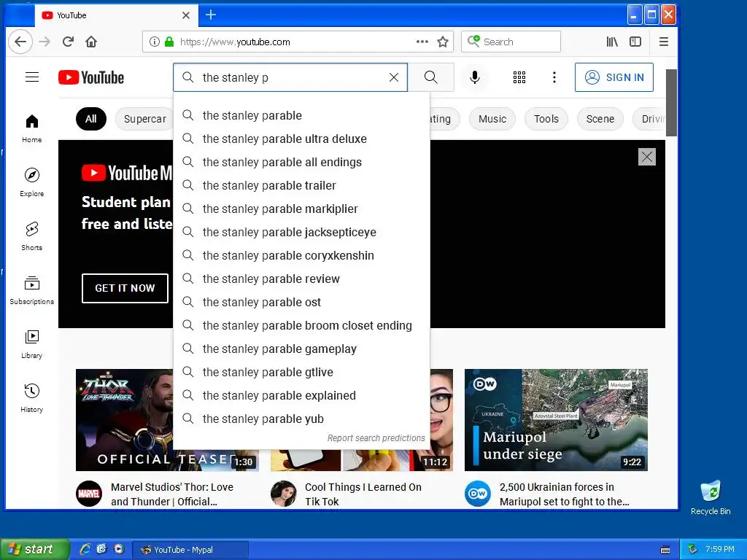
Task: Pick suggestion 'the stanley parable gtlive'
Action: pyautogui.click(x=301, y=373)
